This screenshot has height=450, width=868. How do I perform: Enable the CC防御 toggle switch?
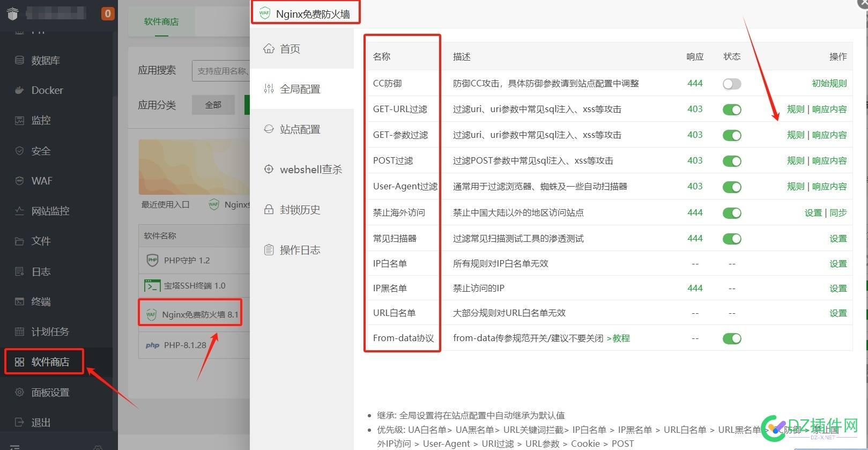click(732, 84)
